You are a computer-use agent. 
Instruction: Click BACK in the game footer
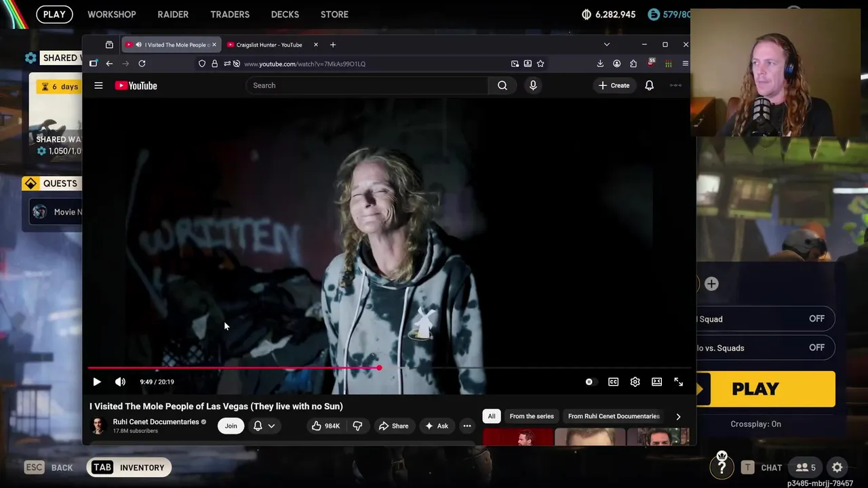point(49,467)
